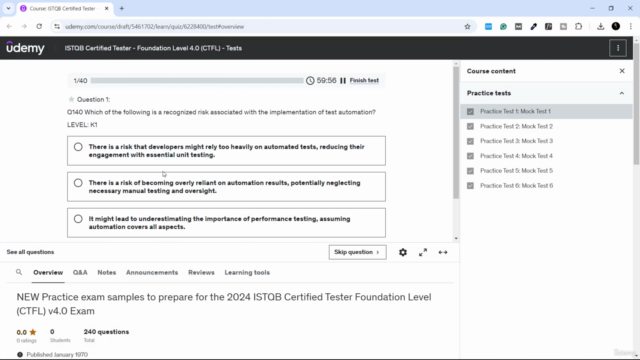The image size is (640, 360).
Task: Click the Finish test button
Action: click(x=364, y=80)
